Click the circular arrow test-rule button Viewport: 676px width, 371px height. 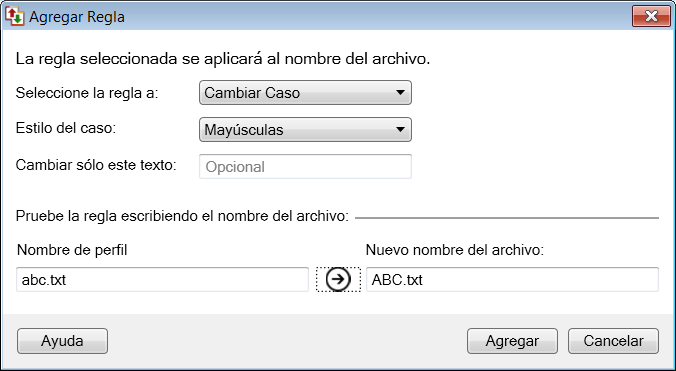tap(338, 279)
